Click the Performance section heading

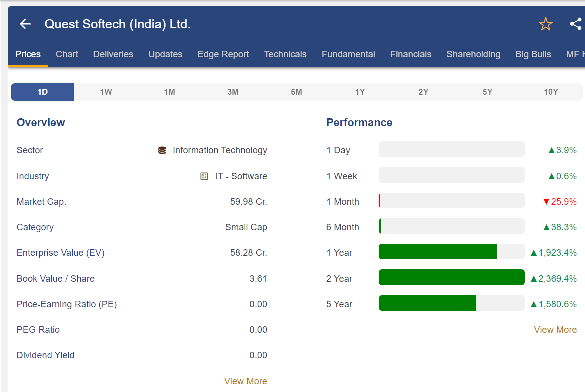coord(359,122)
